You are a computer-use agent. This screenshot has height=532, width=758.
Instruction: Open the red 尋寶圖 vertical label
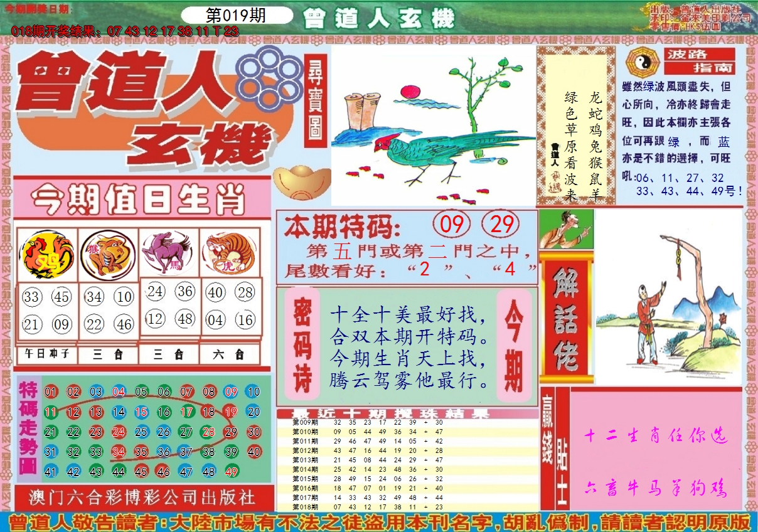(x=315, y=102)
